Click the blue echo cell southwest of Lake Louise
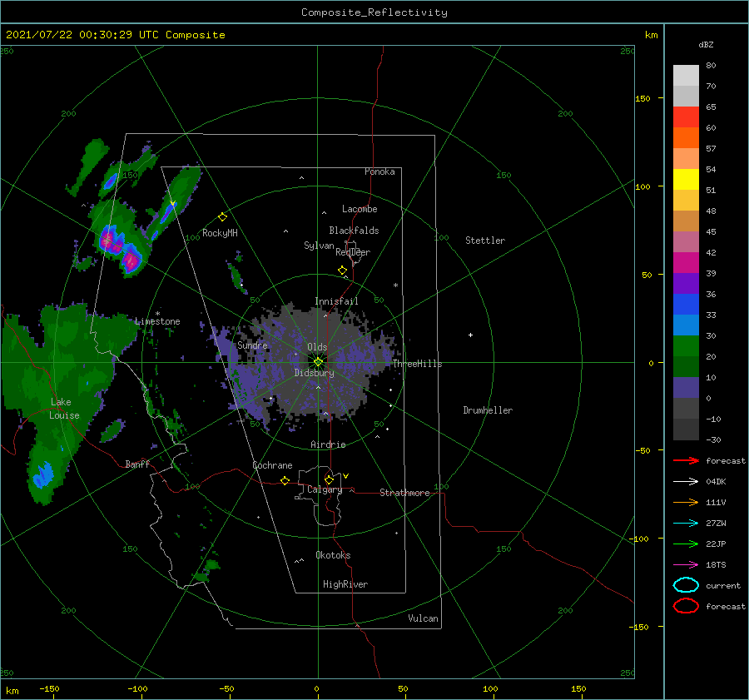The width and height of the screenshot is (749, 700). (x=44, y=474)
